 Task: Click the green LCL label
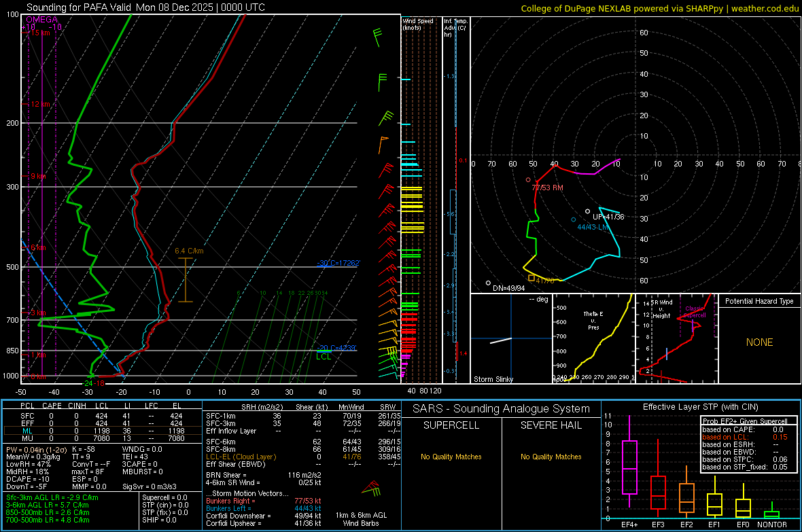click(324, 357)
